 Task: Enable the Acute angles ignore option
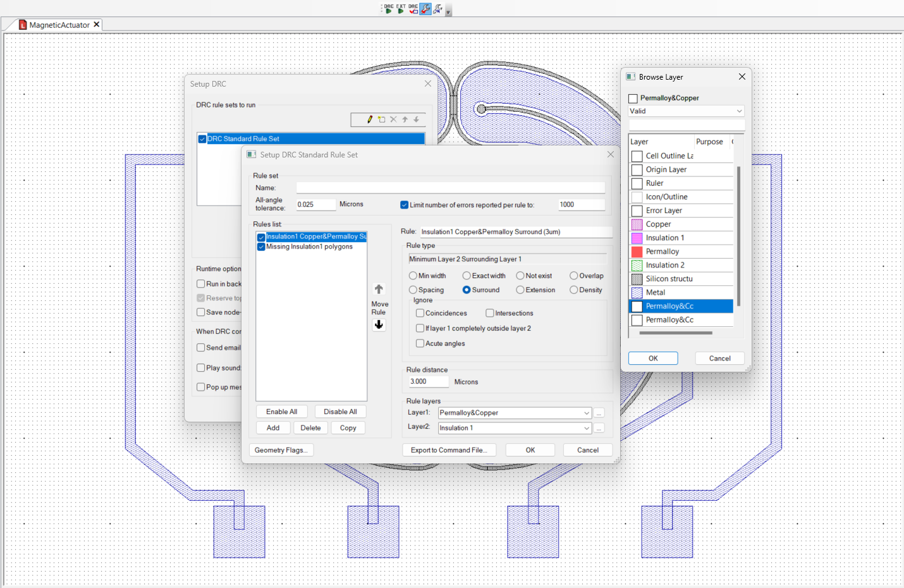click(x=420, y=343)
